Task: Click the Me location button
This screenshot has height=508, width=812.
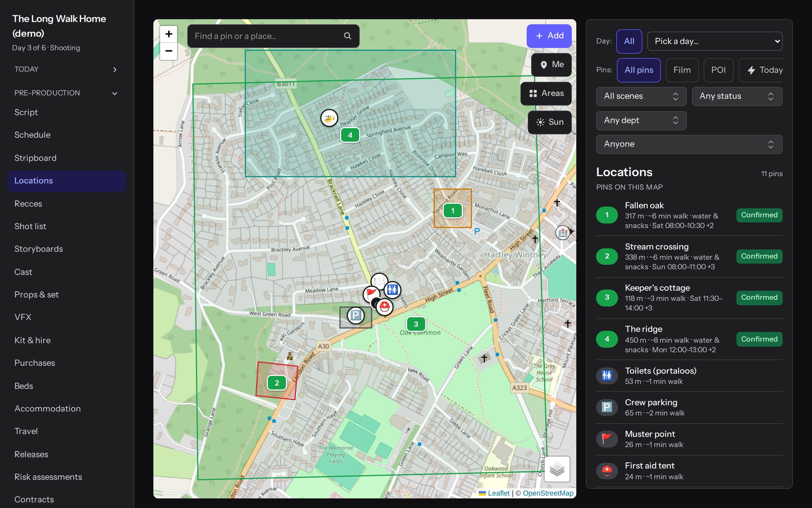Action: [551, 65]
